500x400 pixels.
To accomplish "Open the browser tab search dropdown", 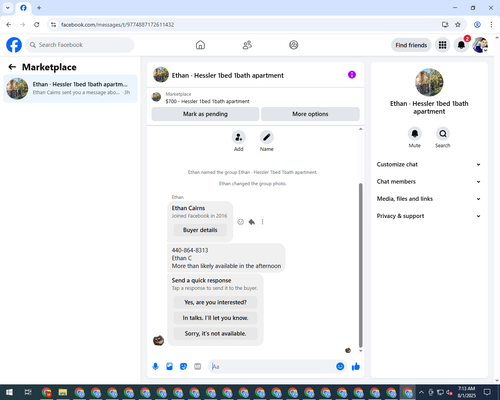I will pos(8,8).
